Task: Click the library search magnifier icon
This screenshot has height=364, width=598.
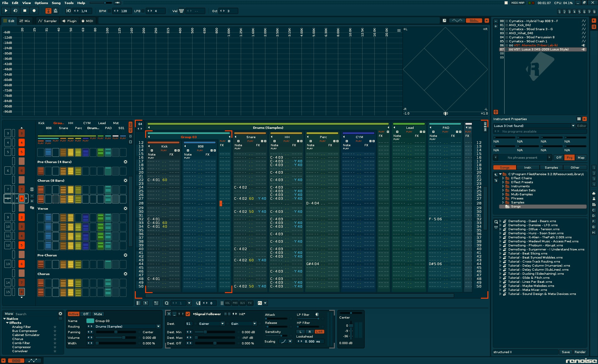Action: [496, 222]
